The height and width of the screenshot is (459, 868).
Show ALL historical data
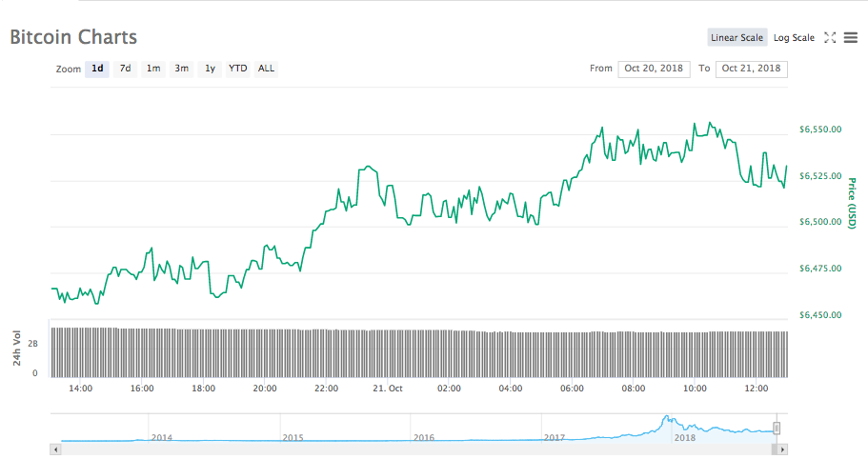coord(266,69)
